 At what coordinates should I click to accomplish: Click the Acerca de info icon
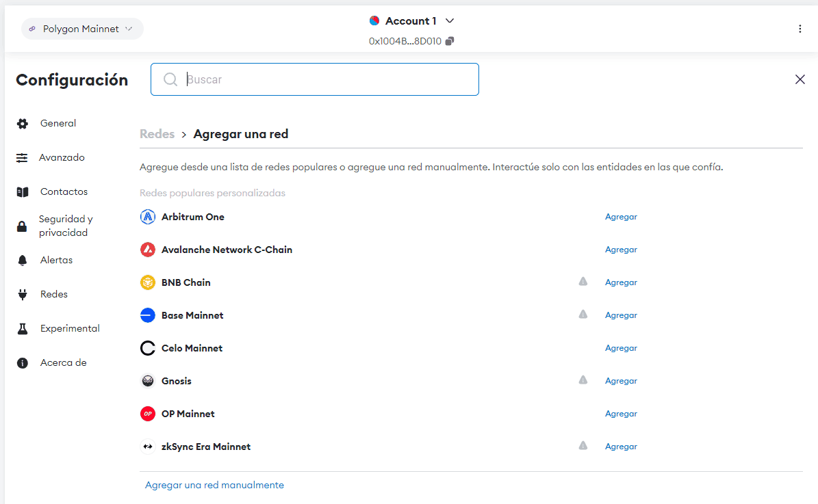23,362
